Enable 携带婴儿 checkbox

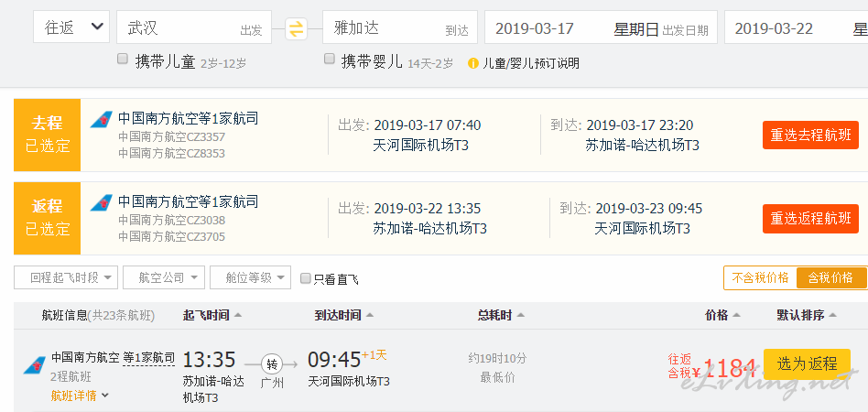(x=330, y=59)
